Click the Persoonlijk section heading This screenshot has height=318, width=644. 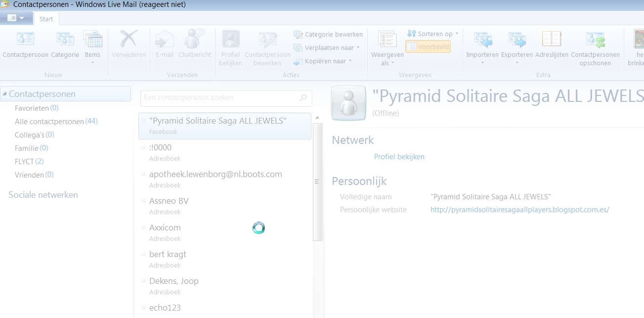tap(359, 181)
